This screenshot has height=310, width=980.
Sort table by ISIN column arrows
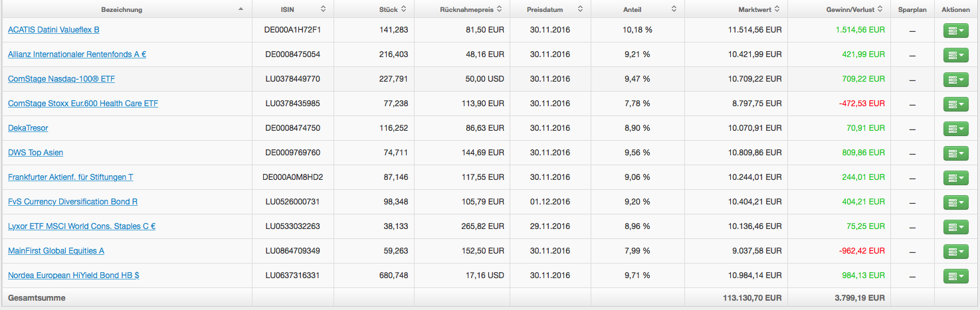(x=323, y=9)
